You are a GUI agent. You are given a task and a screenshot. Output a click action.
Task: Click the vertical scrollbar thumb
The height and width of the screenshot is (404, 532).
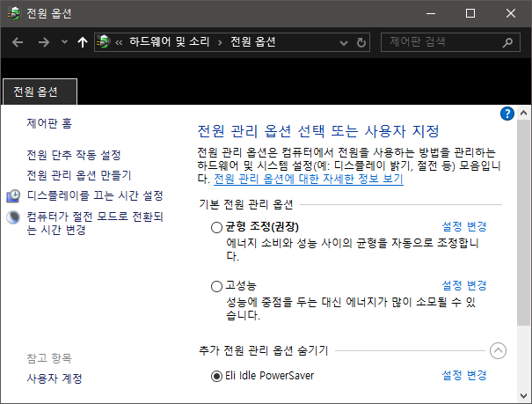[523, 222]
